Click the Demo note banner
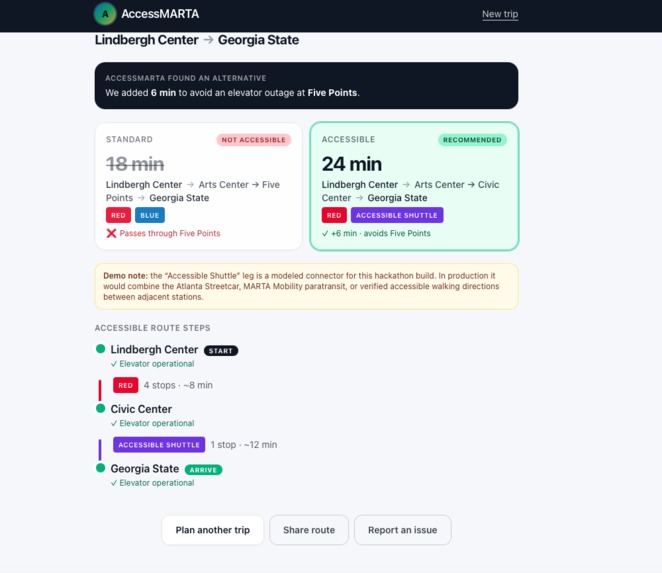 [307, 286]
